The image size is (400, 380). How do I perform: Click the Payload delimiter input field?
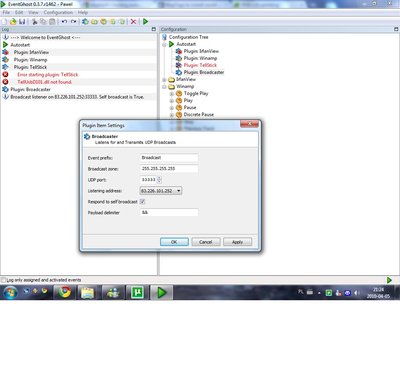(x=169, y=212)
